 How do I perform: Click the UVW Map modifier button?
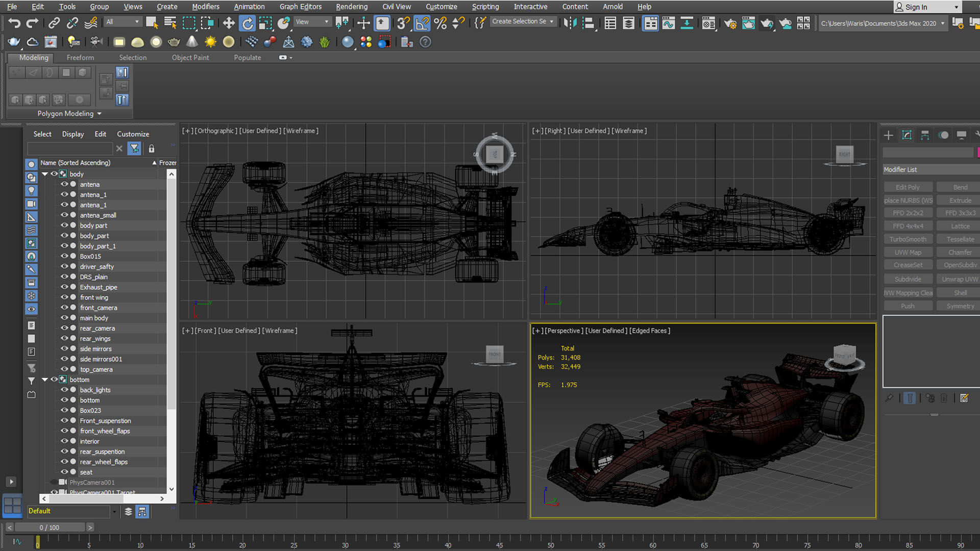[908, 253]
